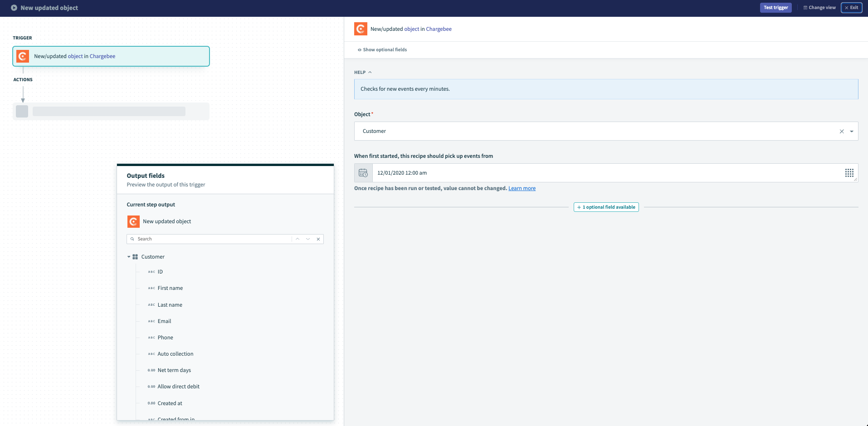Click the Net term days numeric icon
Screen dimensions: 868x426
pos(151,370)
